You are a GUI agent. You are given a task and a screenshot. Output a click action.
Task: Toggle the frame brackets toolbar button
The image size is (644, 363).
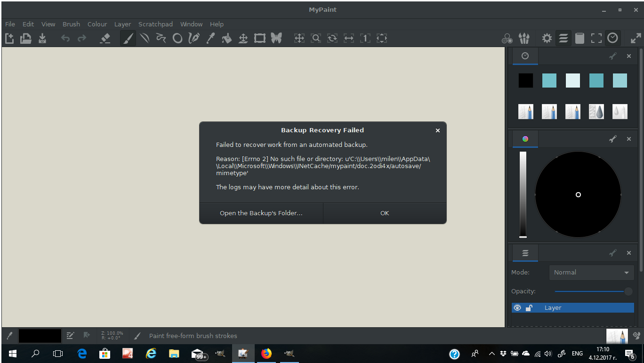(x=596, y=38)
